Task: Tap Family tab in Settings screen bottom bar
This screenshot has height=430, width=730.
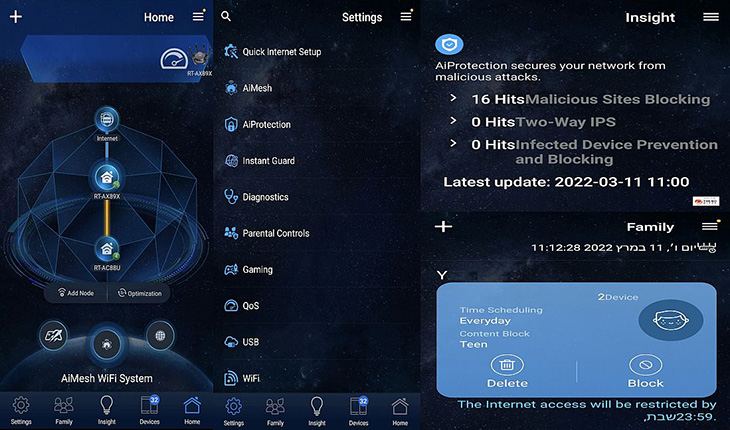Action: click(275, 411)
